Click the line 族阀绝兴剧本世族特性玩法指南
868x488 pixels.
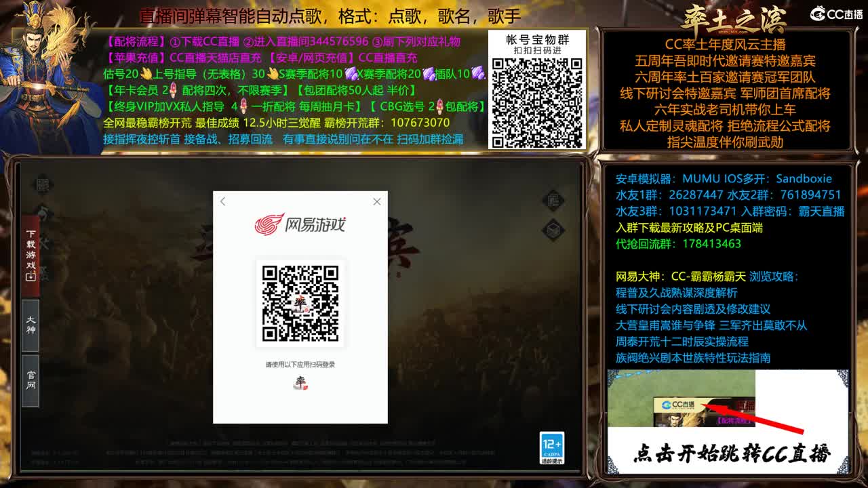693,358
